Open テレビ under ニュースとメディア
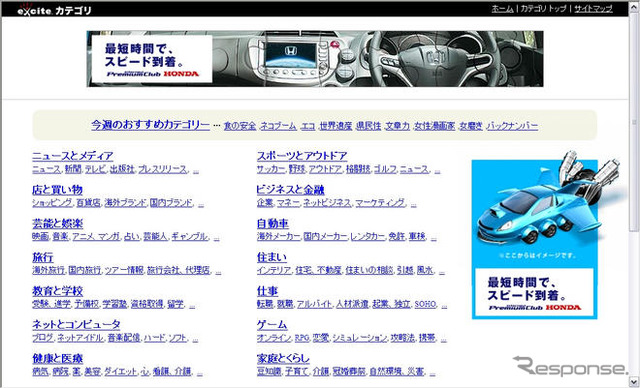 click(96, 169)
